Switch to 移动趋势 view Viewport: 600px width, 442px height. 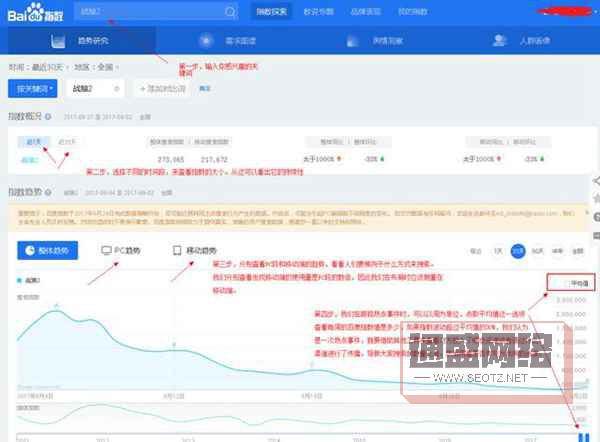pos(195,251)
